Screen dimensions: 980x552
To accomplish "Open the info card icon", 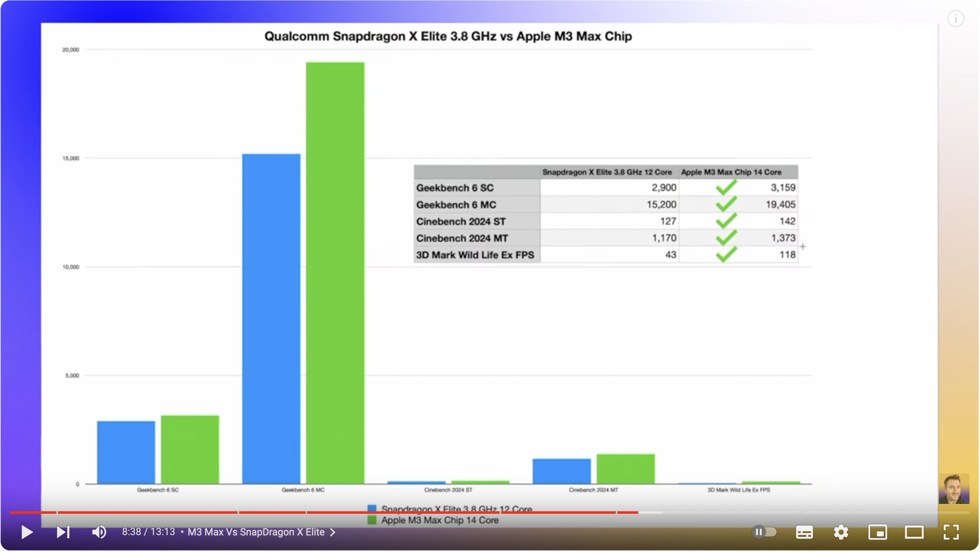I will (x=955, y=19).
